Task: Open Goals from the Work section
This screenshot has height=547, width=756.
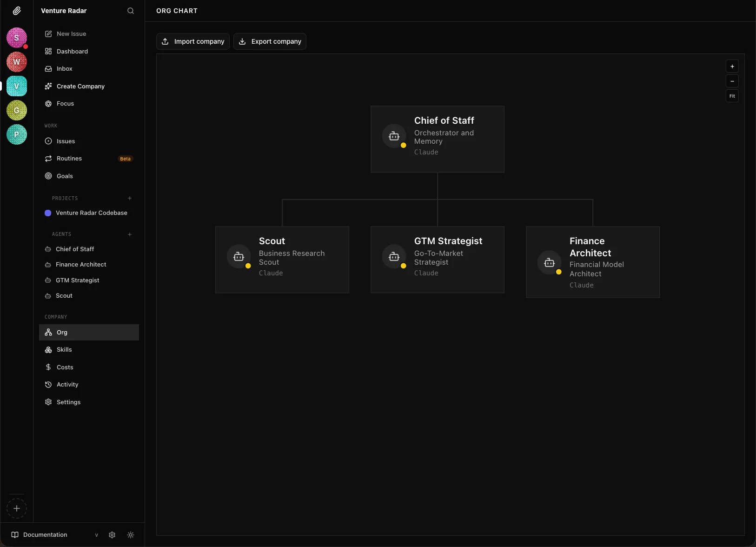Action: point(64,176)
